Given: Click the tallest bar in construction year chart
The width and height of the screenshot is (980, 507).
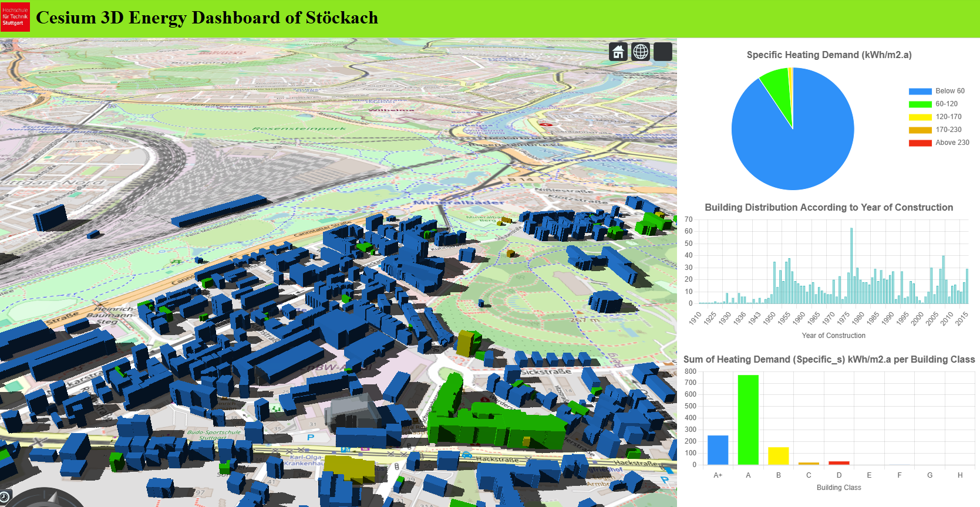Looking at the screenshot, I should click(x=851, y=266).
